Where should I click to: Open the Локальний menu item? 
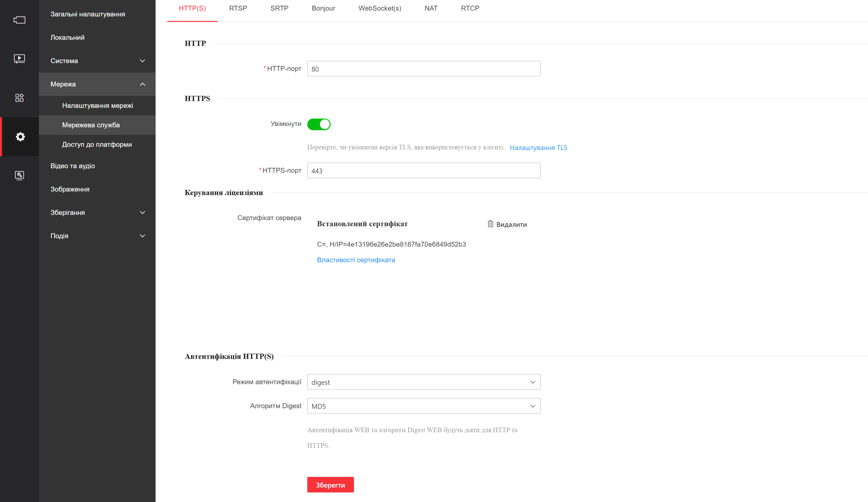pyautogui.click(x=97, y=38)
